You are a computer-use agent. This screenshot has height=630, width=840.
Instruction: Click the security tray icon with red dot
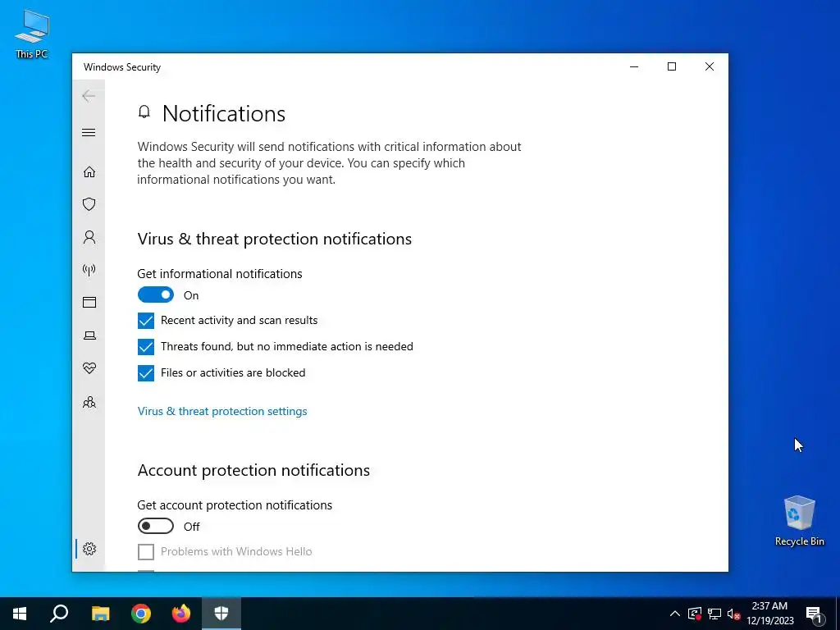click(x=695, y=614)
